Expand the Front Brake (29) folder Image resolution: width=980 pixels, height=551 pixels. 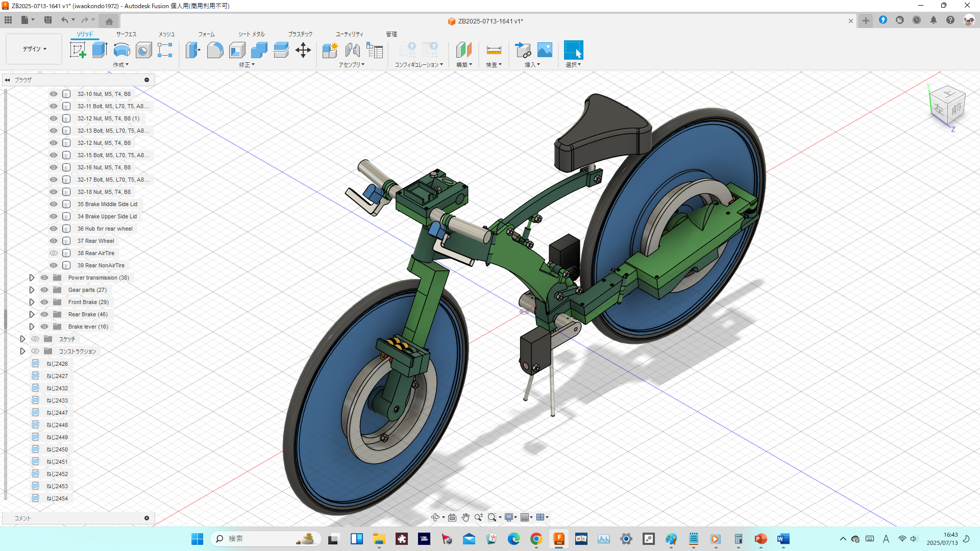click(x=32, y=302)
